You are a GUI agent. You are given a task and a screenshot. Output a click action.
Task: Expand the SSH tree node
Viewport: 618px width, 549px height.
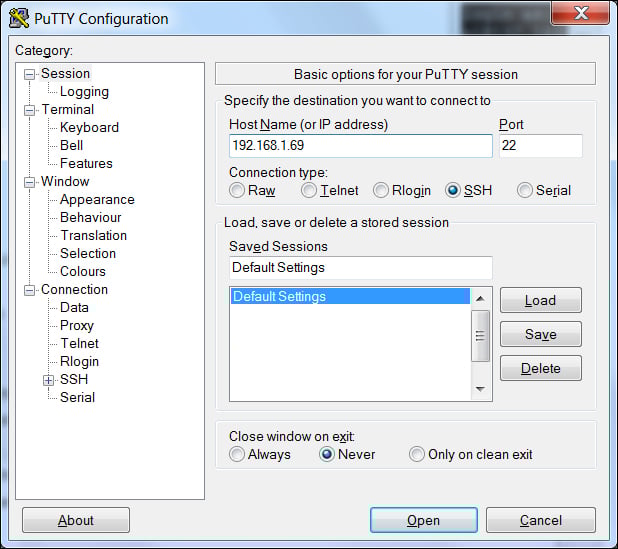(48, 380)
